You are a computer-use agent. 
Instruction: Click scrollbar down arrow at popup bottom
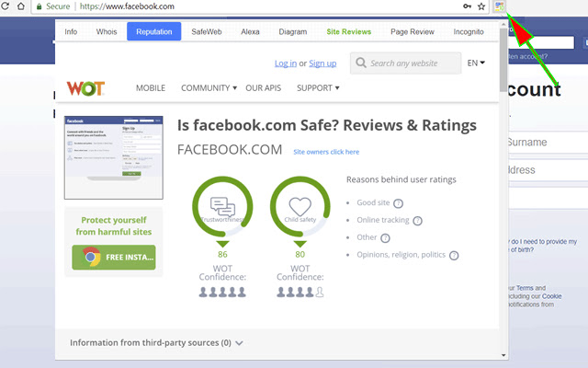point(503,355)
